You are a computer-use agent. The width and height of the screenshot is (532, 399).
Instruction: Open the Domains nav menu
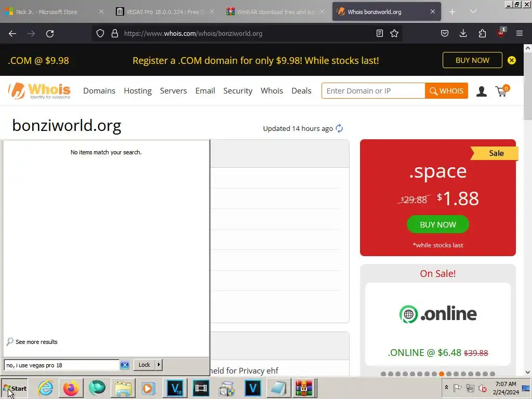pos(99,90)
